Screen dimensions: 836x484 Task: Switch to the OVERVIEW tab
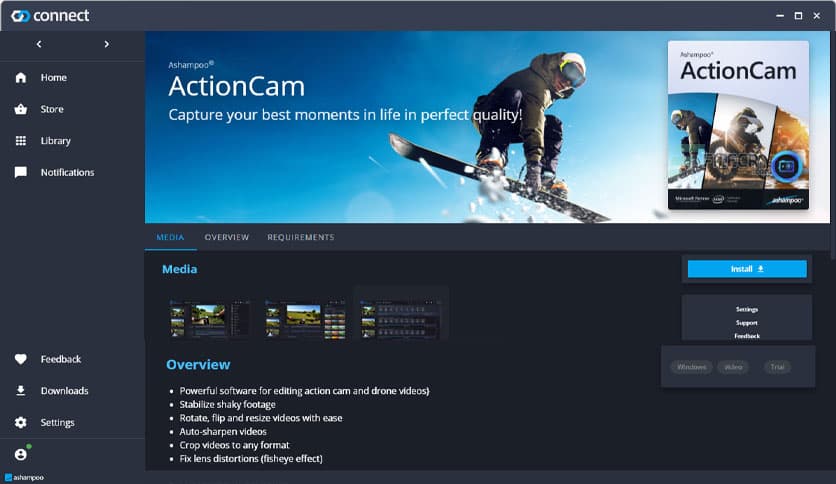227,237
